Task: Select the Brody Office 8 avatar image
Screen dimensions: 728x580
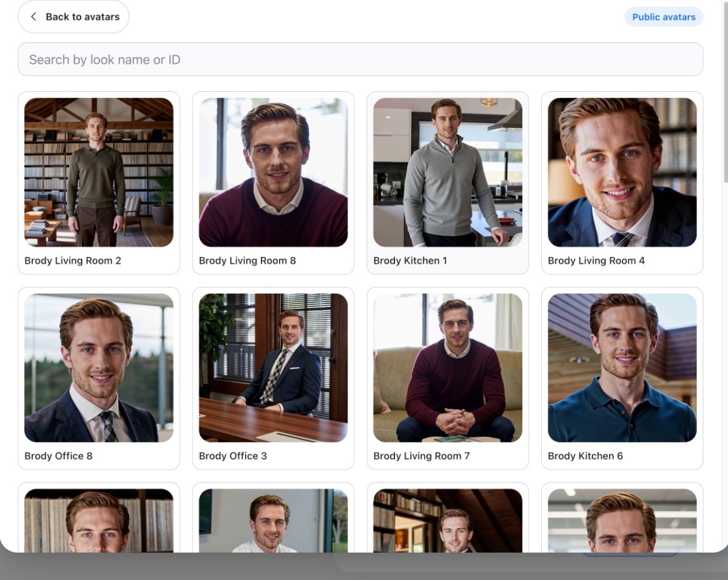Action: click(99, 368)
